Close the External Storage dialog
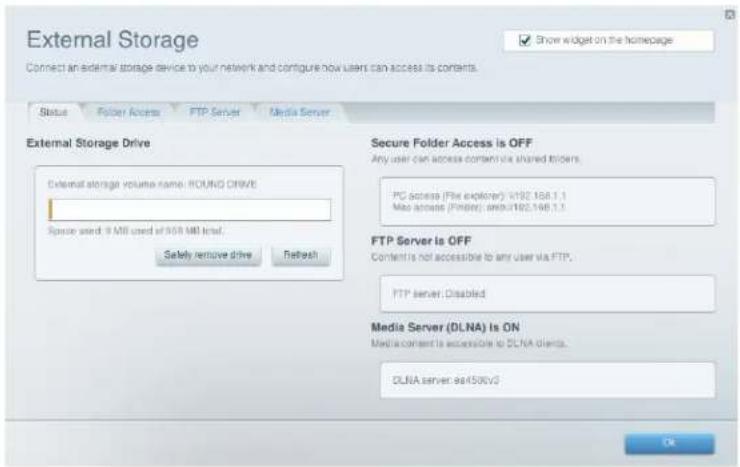 pyautogui.click(x=730, y=15)
